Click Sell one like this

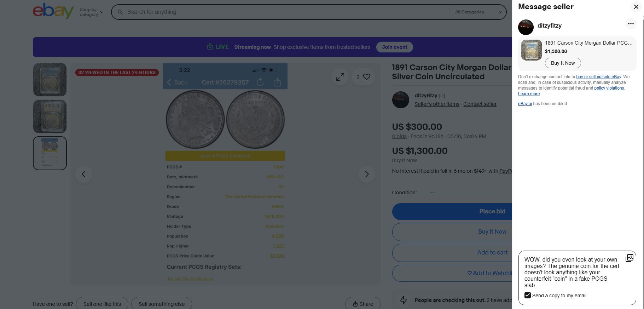point(102,304)
